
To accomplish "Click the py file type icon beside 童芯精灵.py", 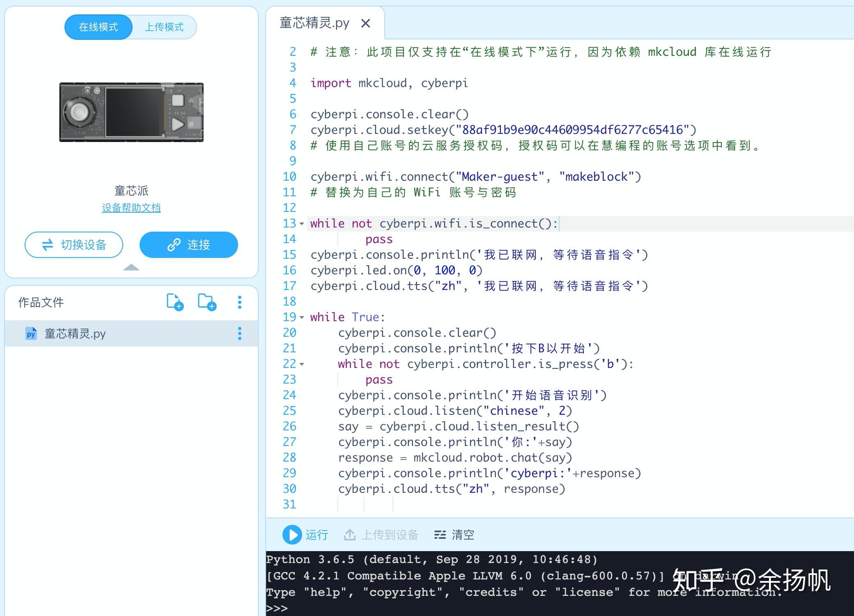I will tap(30, 333).
